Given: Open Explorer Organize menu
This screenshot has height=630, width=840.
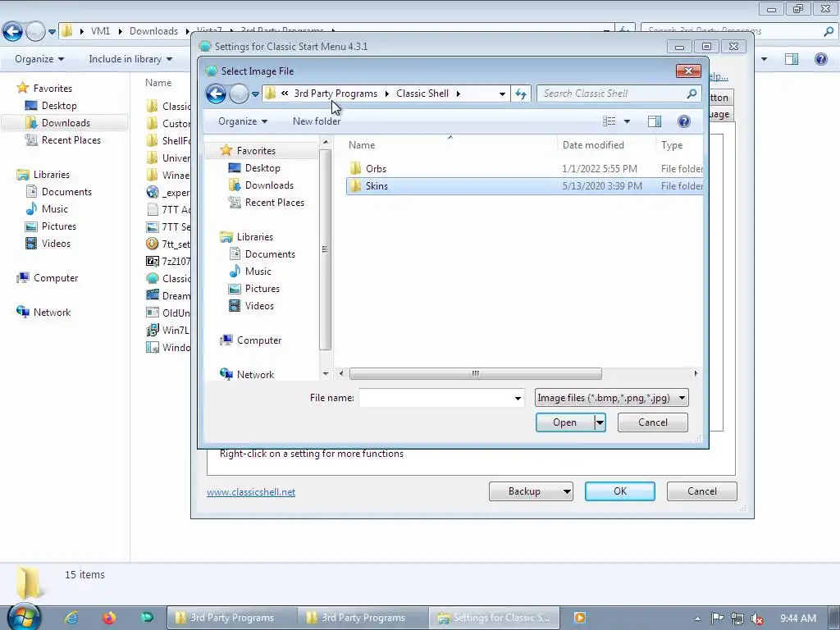Looking at the screenshot, I should pyautogui.click(x=39, y=59).
